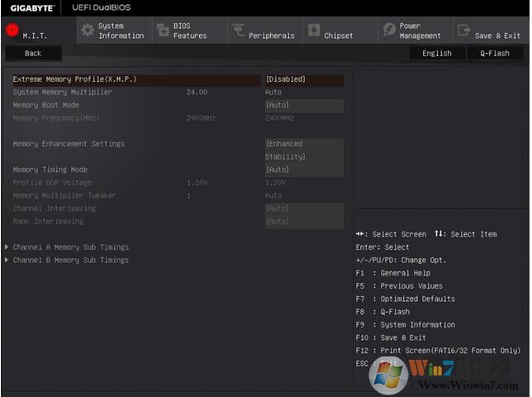Open Extreme Memory Profile (X.M.P.) Disabled option
The height and width of the screenshot is (397, 532).
(x=302, y=79)
